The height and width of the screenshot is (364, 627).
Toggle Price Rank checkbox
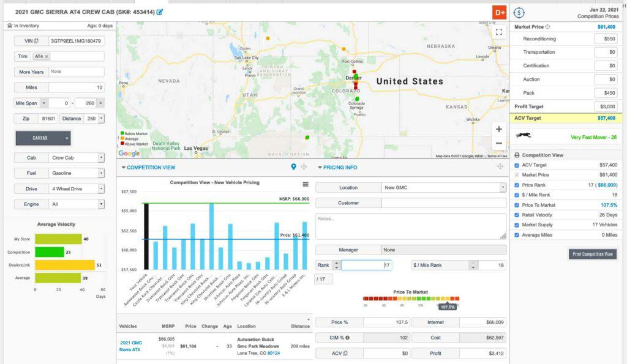[517, 185]
